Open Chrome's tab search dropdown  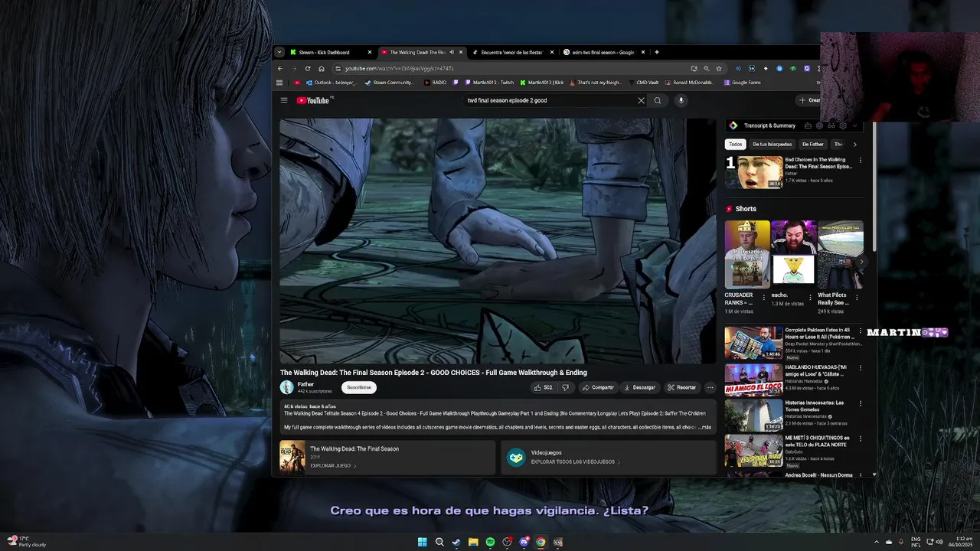coord(279,52)
